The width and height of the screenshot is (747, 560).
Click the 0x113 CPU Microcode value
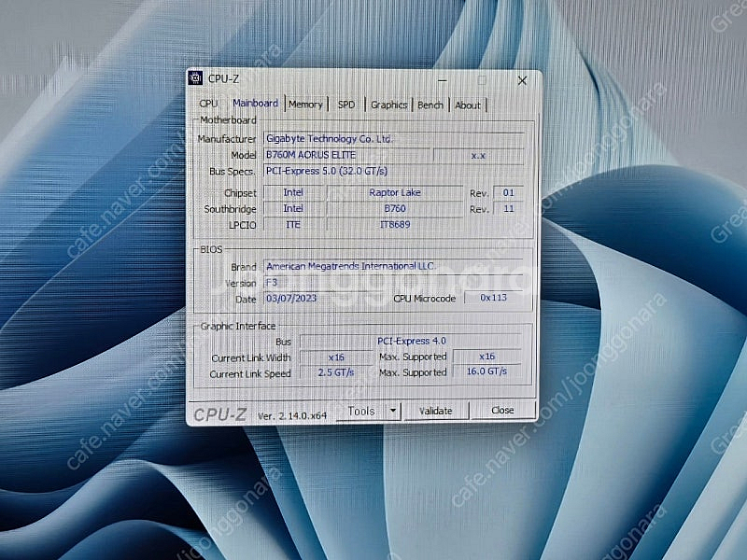point(493,298)
